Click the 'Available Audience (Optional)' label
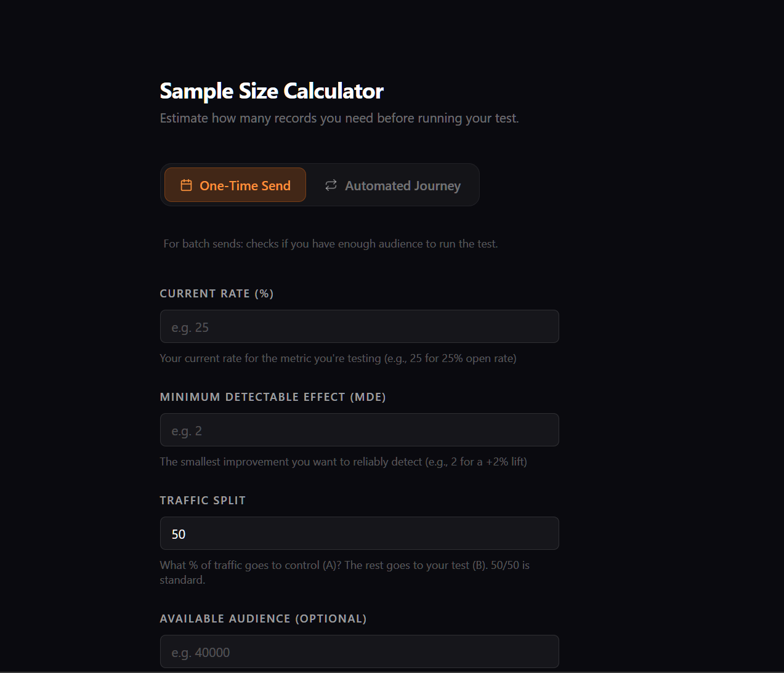 point(263,619)
